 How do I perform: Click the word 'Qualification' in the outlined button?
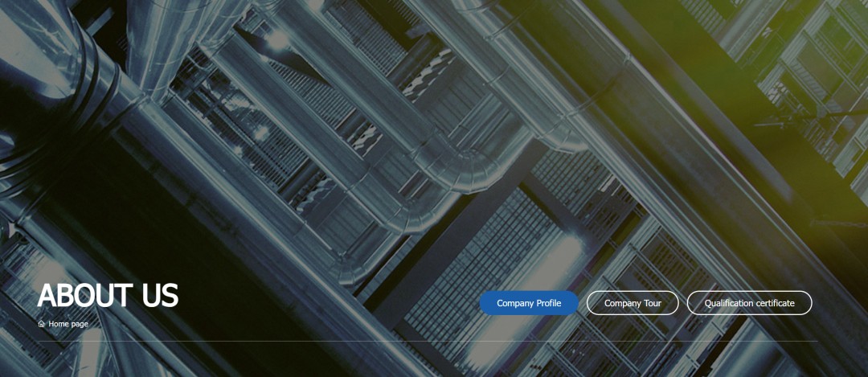tap(729, 303)
